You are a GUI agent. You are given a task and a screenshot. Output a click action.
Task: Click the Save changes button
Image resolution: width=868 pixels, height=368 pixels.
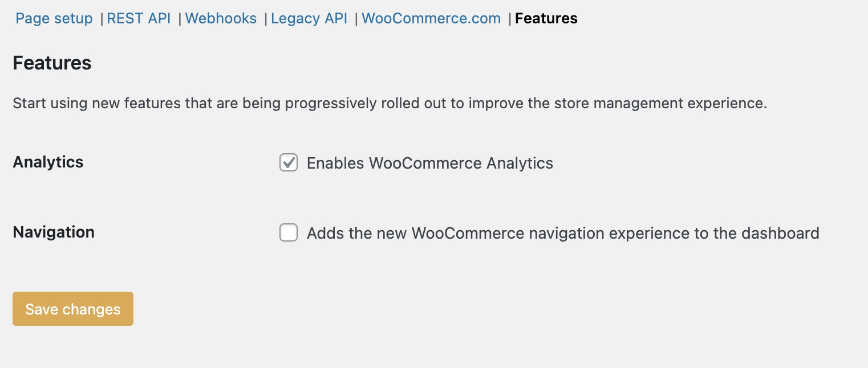coord(72,309)
